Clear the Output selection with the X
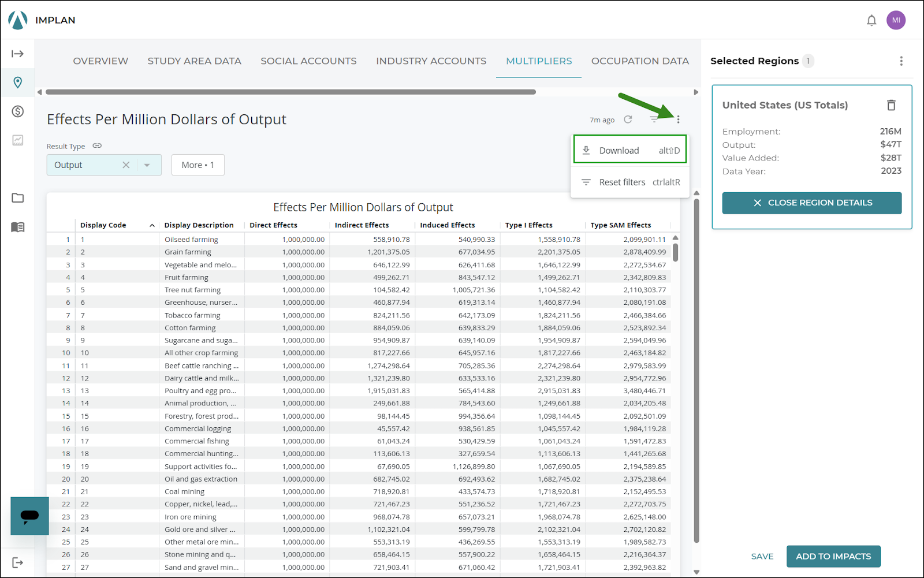The width and height of the screenshot is (924, 578). 126,165
